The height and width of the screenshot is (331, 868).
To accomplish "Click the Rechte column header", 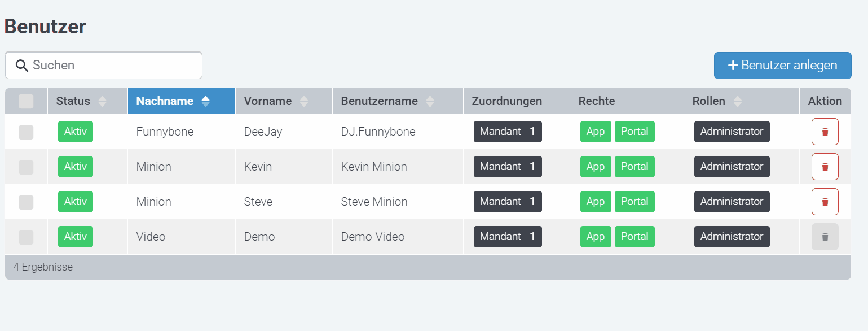I will [x=596, y=102].
